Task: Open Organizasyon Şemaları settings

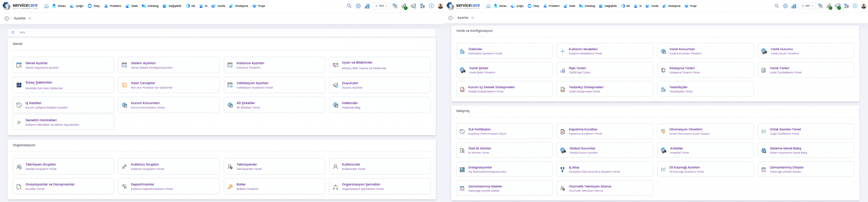Action: (x=379, y=186)
